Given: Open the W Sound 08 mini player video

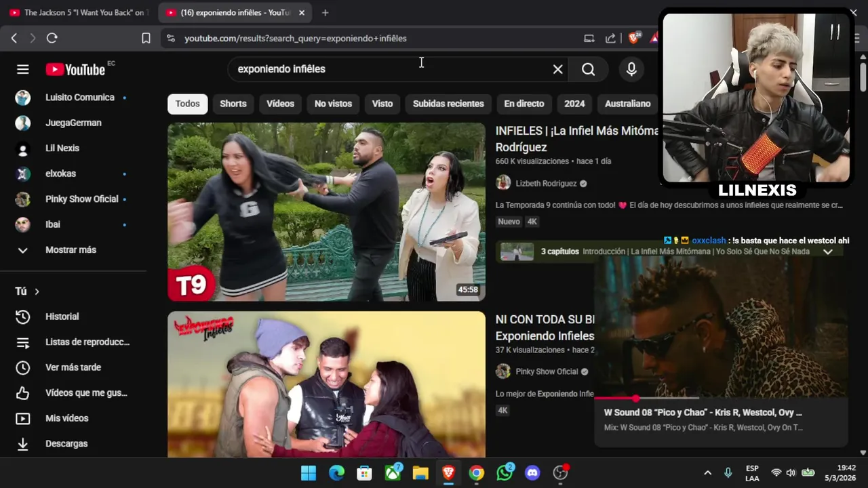Looking at the screenshot, I should [721, 328].
